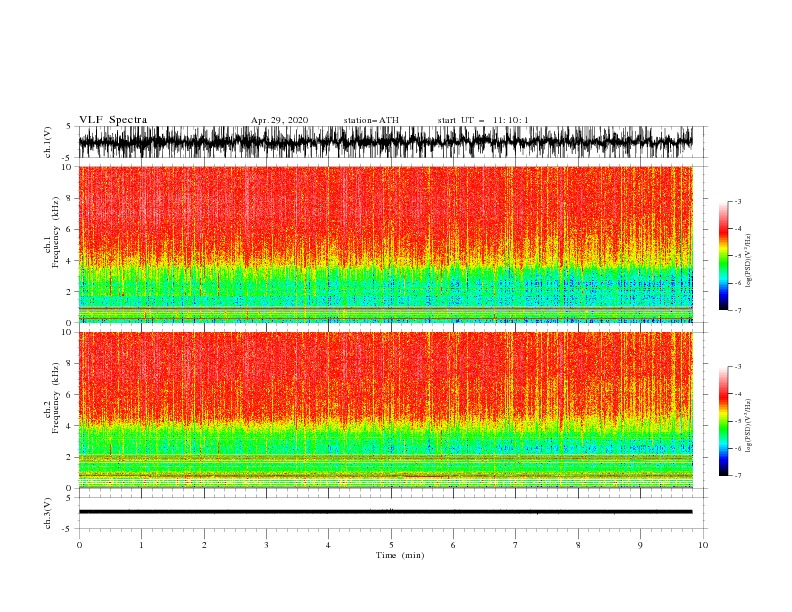Click the ch.2 spectrogram panel

385,410
